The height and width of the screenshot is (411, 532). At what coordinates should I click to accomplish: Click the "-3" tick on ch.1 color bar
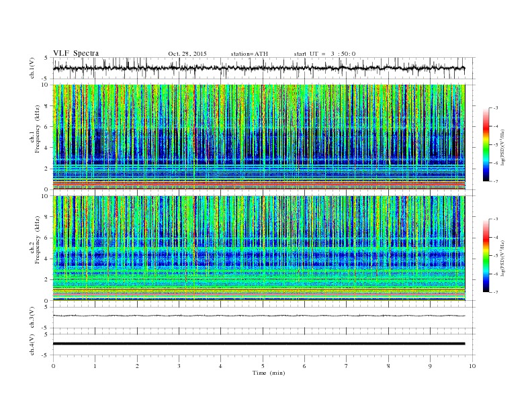click(496, 108)
